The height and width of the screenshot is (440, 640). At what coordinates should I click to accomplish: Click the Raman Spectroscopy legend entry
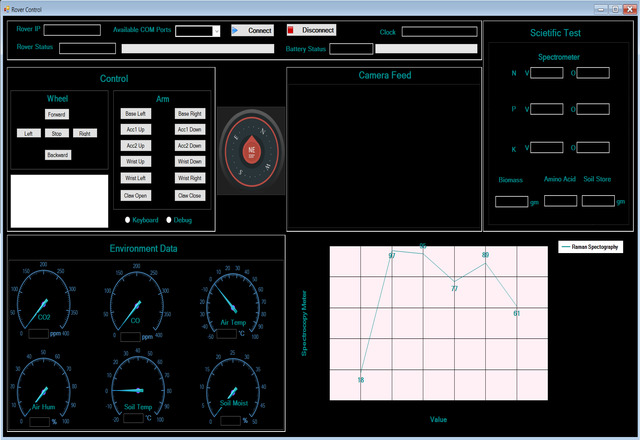[x=592, y=246]
